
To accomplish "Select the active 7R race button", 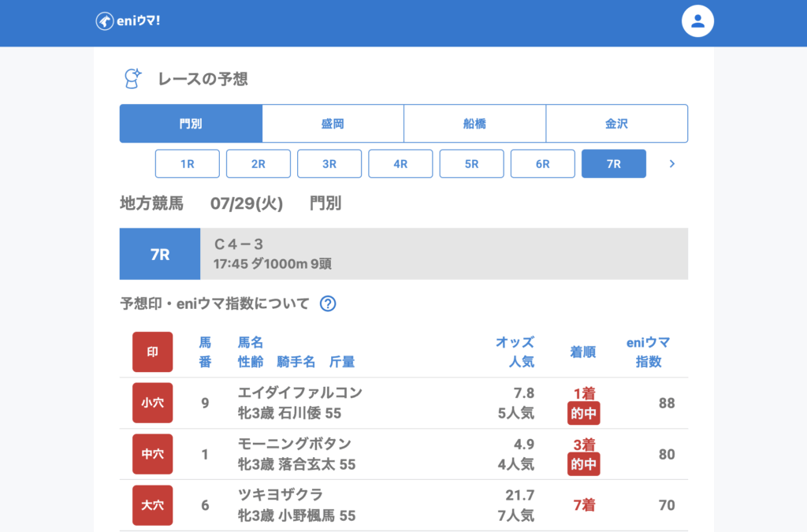I will 613,164.
